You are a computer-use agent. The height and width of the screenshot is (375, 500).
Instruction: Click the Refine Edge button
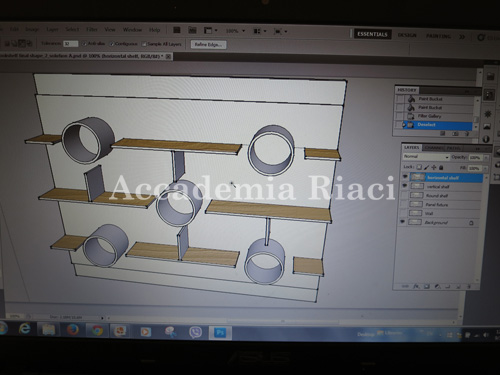[209, 45]
